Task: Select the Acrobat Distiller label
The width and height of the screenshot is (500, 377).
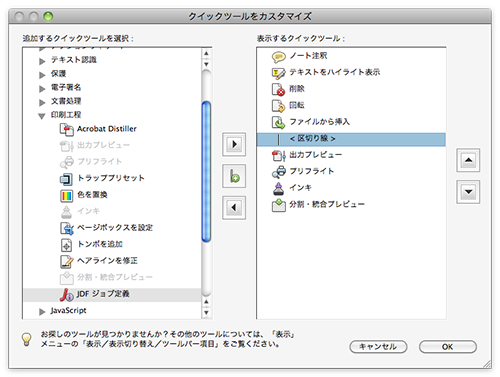Action: 107,129
